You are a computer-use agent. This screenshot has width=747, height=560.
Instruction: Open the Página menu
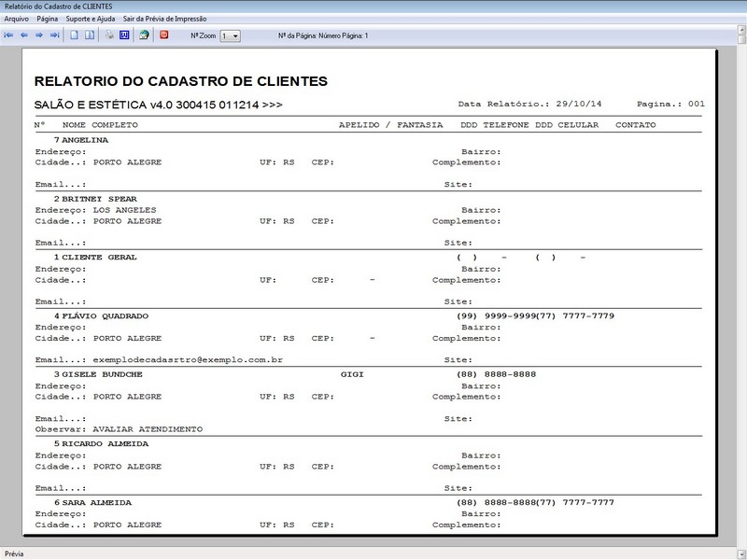[48, 19]
